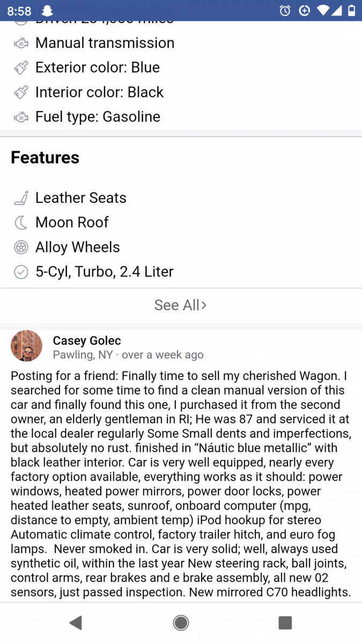
Task: Tap the checkmark icon beside 5-Cyl Turbo
Action: (21, 272)
